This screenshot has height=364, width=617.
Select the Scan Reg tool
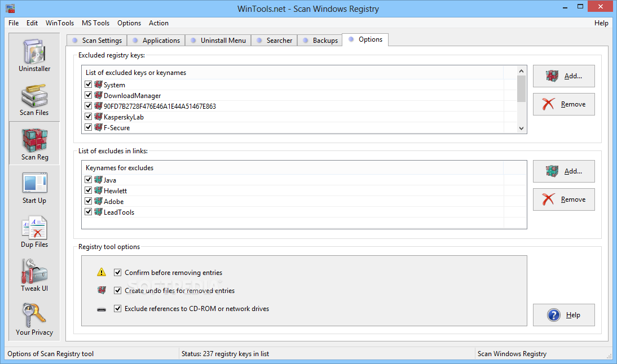coord(34,144)
